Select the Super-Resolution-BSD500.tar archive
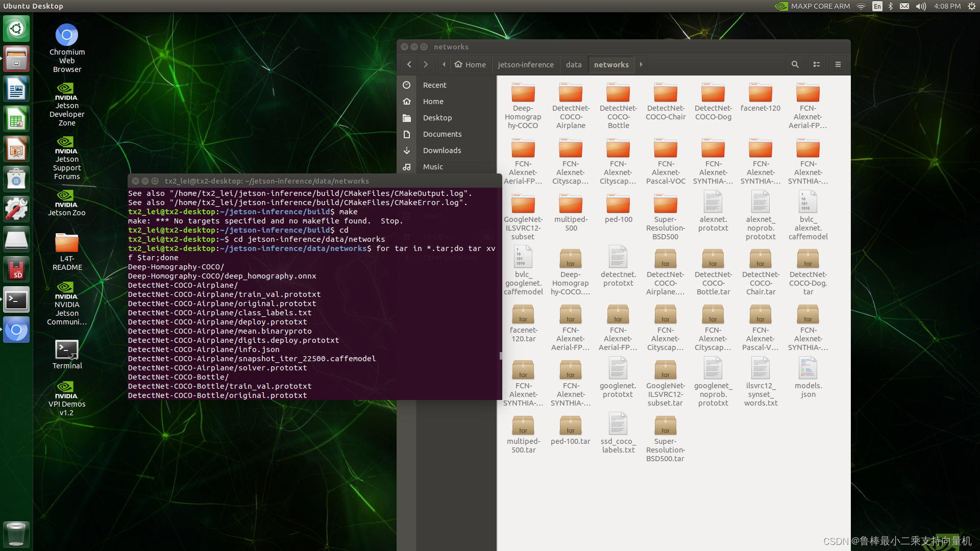980x551 pixels. coord(666,439)
